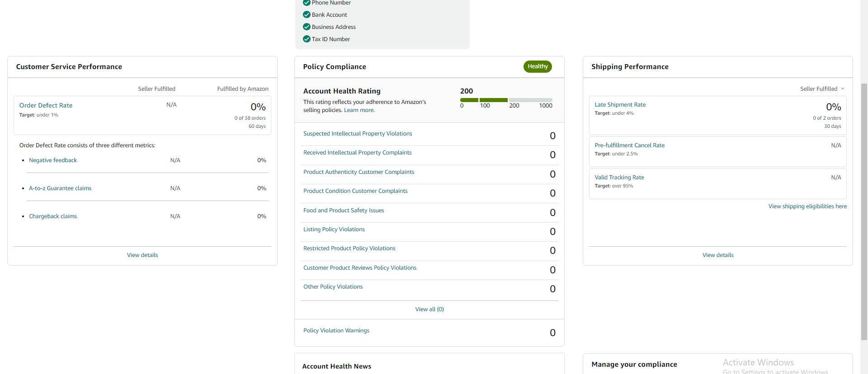Open Restricted Product Policy Violations
This screenshot has height=374, width=868.
[x=349, y=248]
